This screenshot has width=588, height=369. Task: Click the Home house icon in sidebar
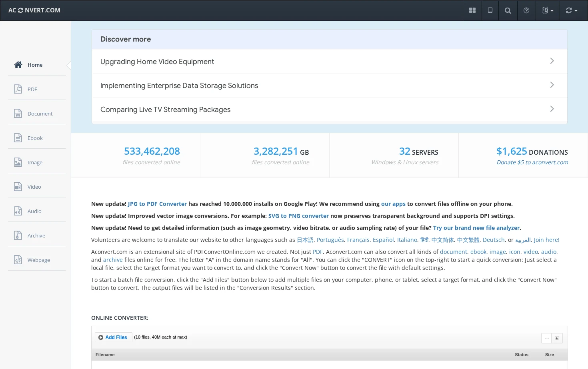pos(18,65)
